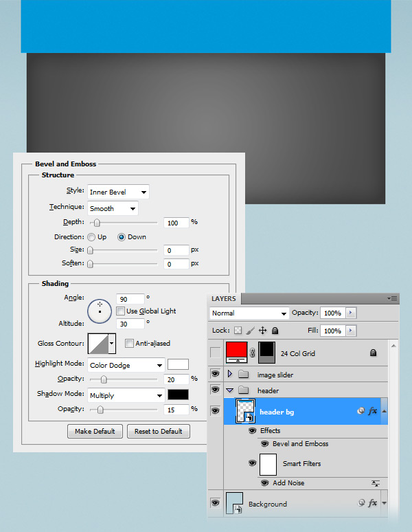Open the Layers panel options menu icon
The height and width of the screenshot is (532, 412).
[x=392, y=298]
